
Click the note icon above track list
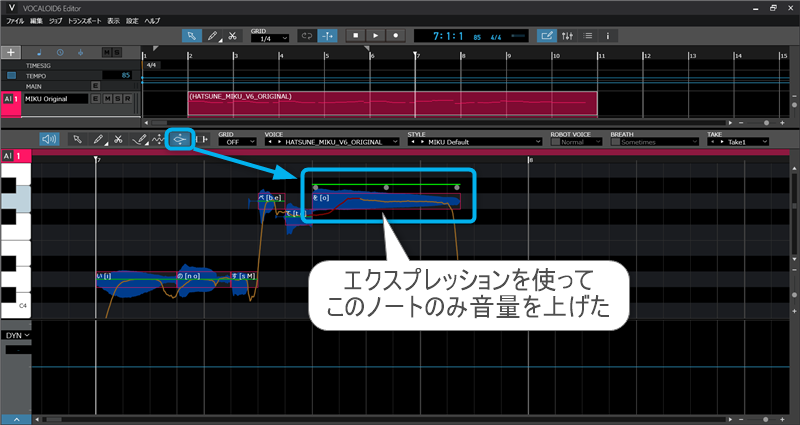tap(40, 53)
